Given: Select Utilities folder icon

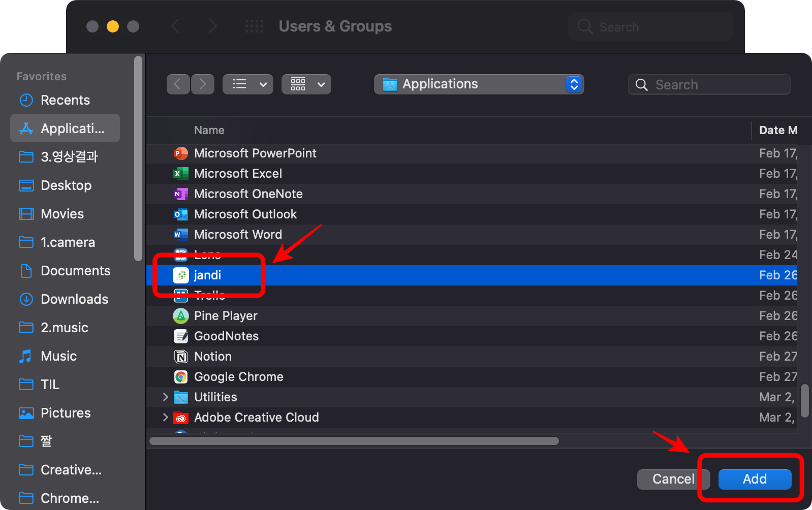Looking at the screenshot, I should (x=180, y=397).
